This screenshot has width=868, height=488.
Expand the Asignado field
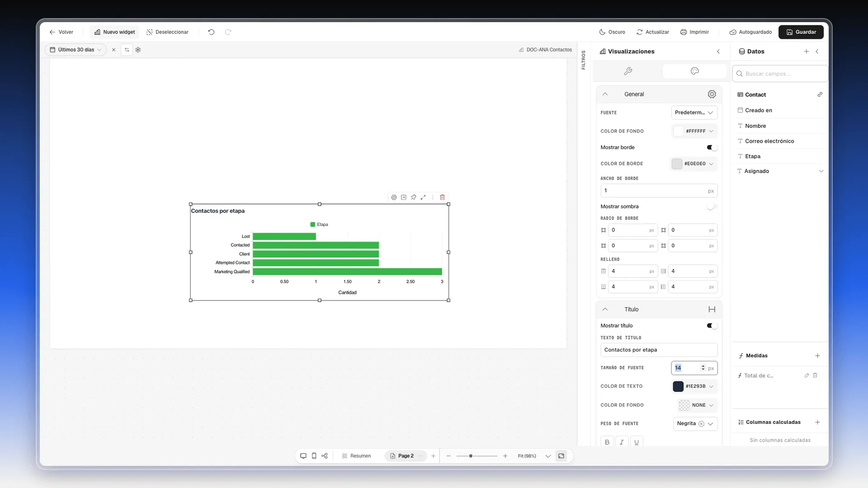pyautogui.click(x=821, y=171)
